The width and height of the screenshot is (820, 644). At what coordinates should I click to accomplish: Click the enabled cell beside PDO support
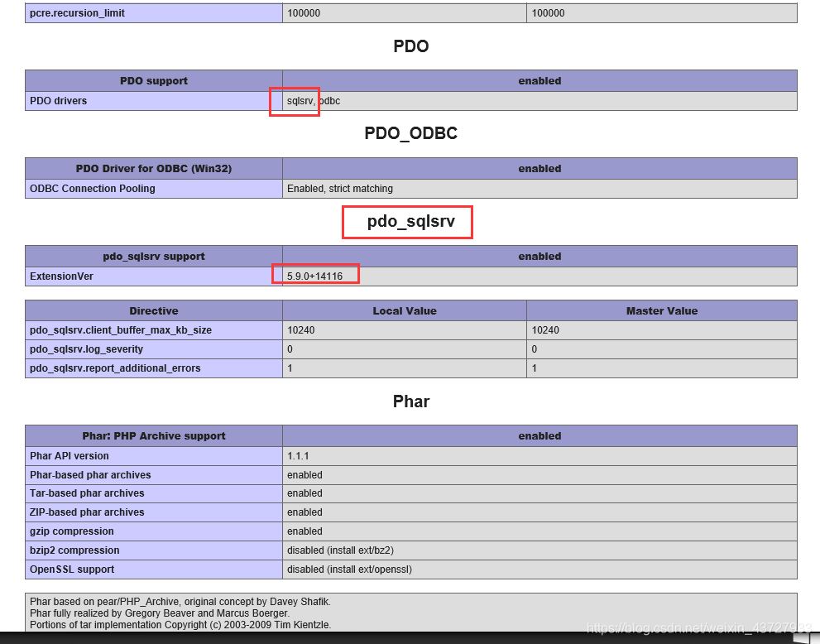point(539,80)
